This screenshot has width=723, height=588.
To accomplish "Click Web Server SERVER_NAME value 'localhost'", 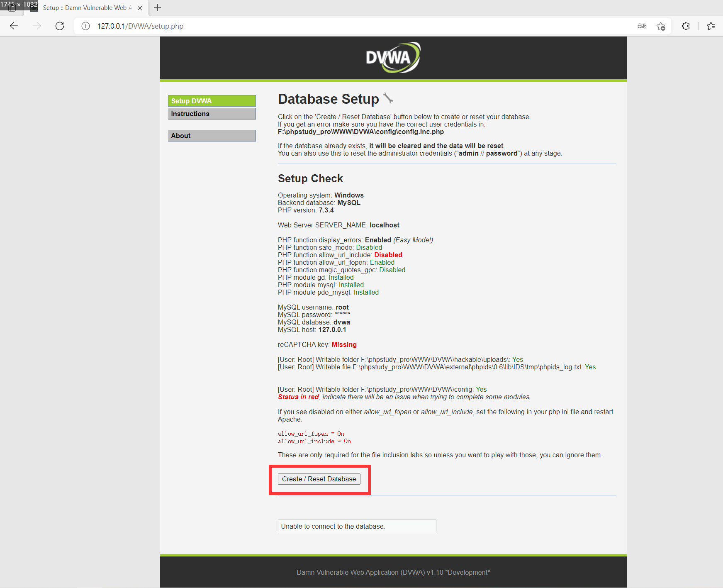I will click(385, 225).
